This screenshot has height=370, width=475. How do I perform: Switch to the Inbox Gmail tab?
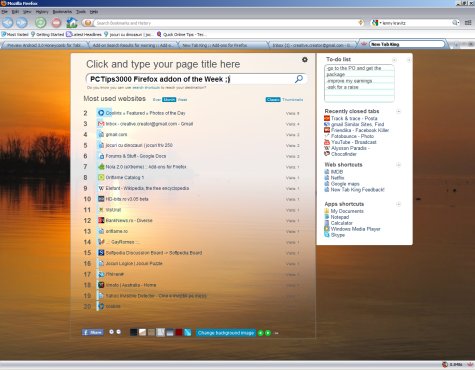click(312, 45)
